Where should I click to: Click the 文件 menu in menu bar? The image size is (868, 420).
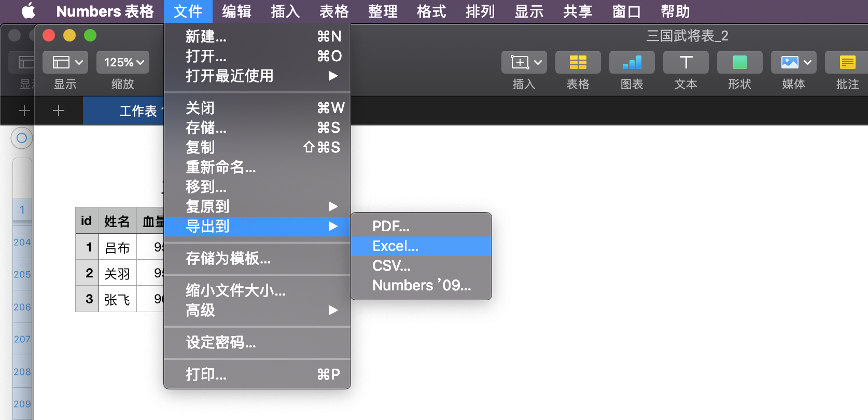(188, 11)
